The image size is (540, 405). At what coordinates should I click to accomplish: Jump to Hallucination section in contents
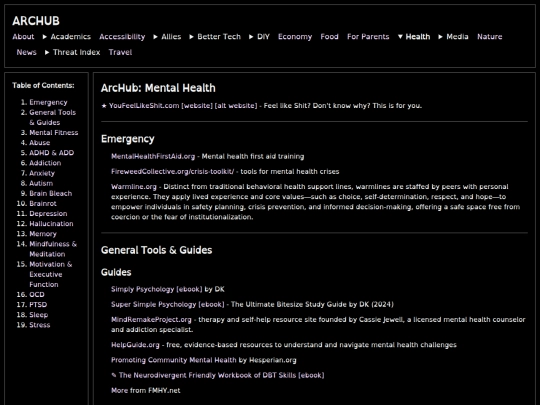coord(51,224)
